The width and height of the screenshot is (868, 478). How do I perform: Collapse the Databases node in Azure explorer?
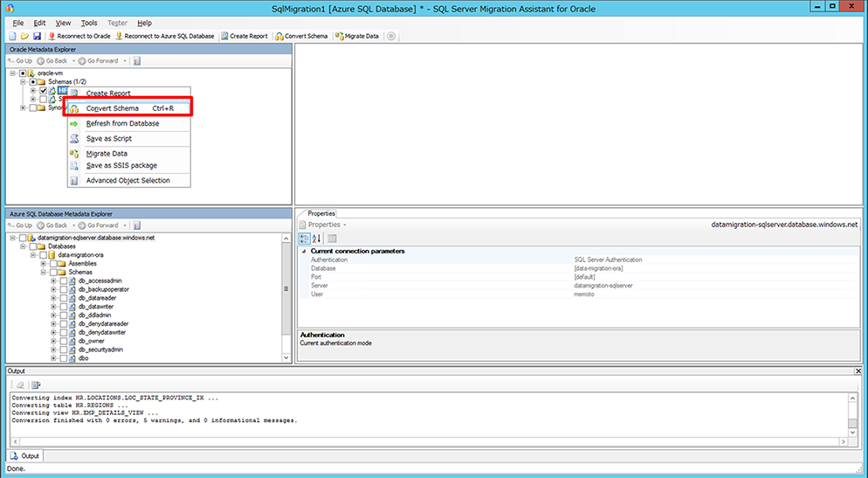(x=24, y=246)
